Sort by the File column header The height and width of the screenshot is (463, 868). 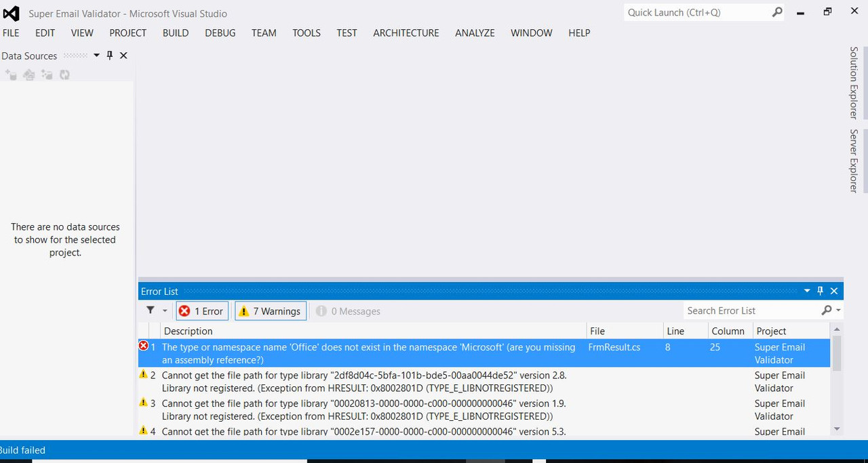[625, 331]
